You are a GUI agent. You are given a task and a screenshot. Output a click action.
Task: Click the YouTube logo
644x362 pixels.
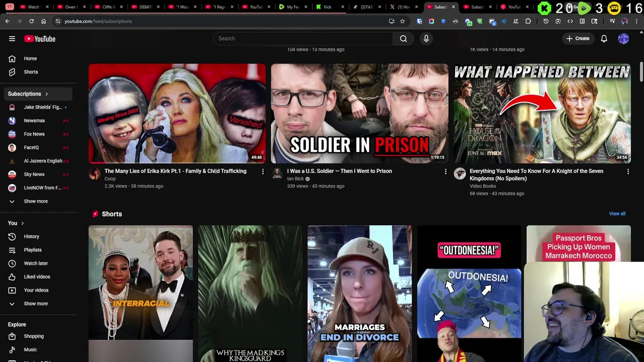pos(40,39)
